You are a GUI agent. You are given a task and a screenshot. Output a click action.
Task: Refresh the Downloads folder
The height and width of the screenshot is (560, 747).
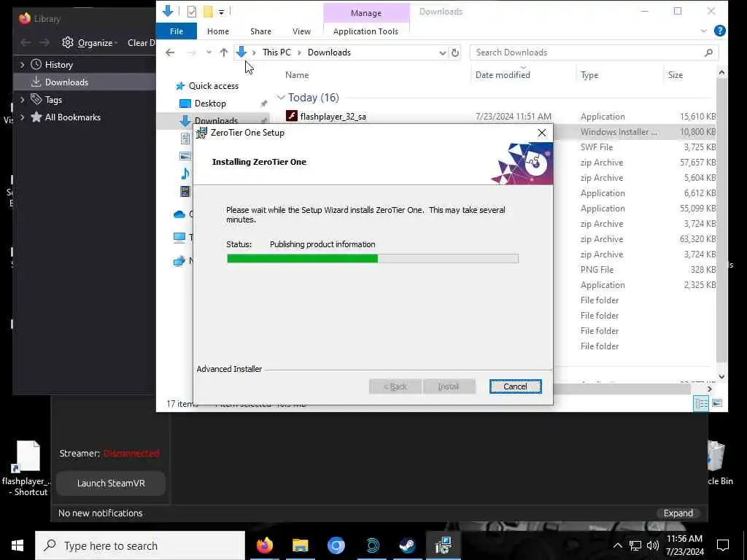tap(455, 52)
